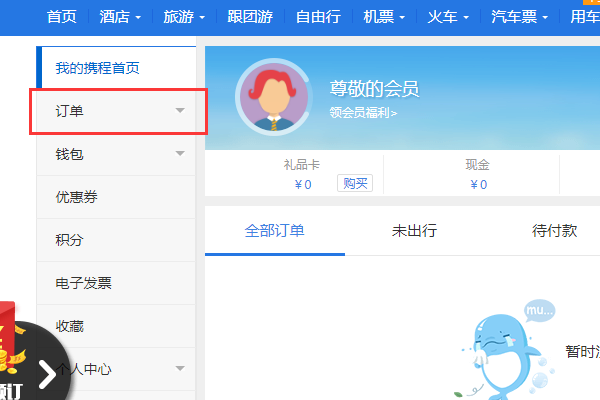Switch to the 待付款 tab
This screenshot has height=400, width=600.
tap(554, 231)
